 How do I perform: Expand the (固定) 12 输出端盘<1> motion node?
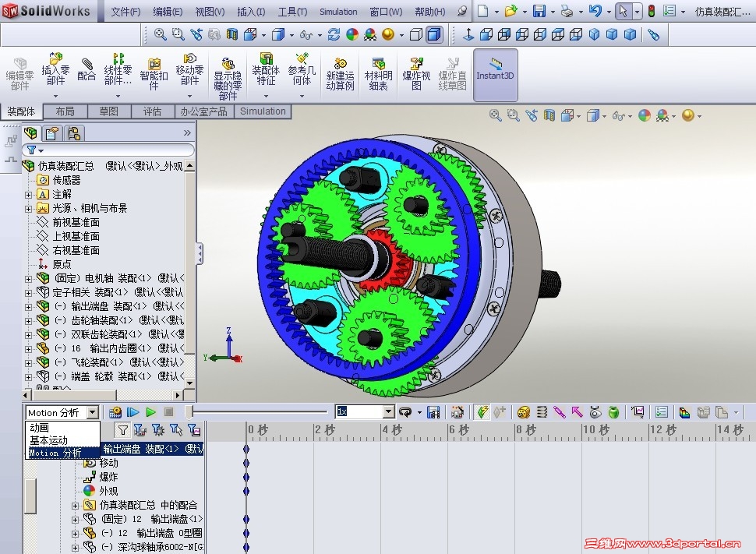point(76,520)
